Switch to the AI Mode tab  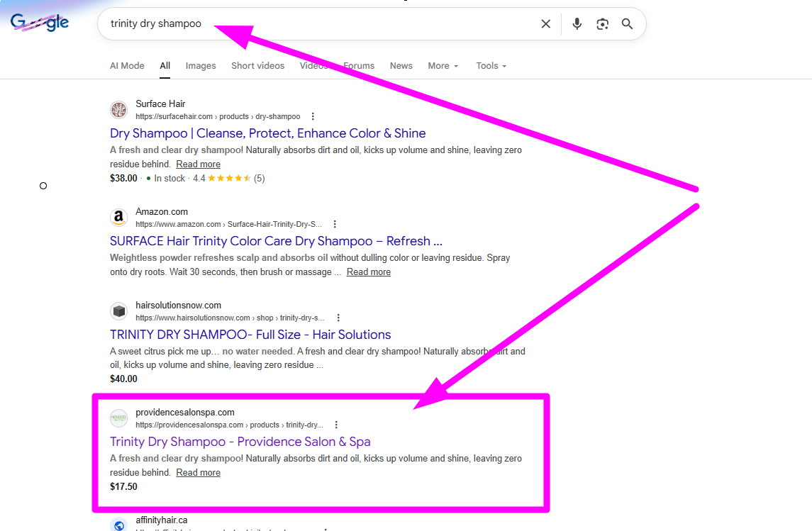pos(127,66)
